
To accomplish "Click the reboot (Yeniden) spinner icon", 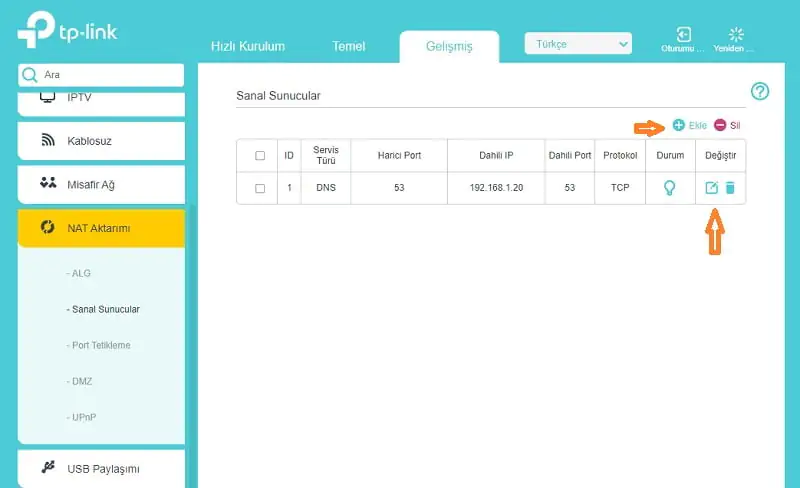I will [736, 34].
